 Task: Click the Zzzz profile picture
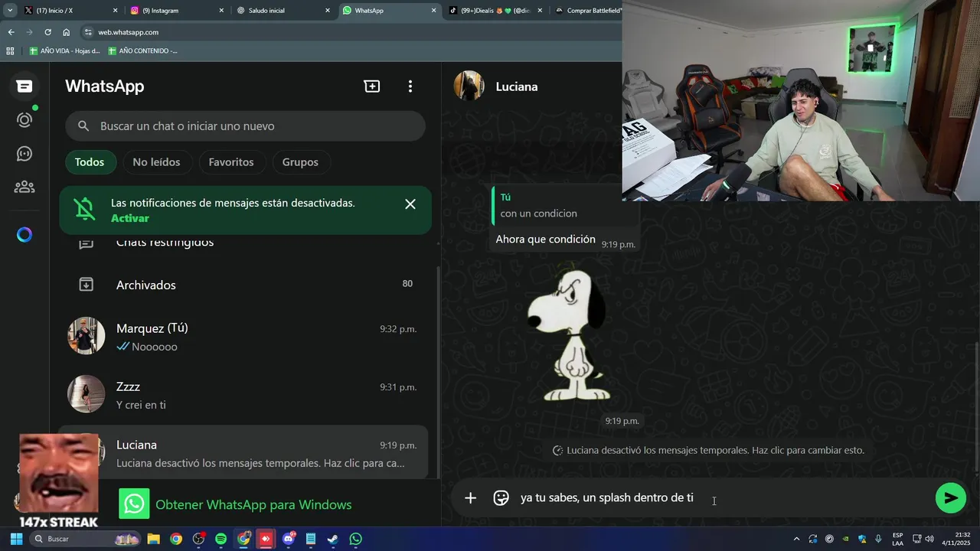click(x=87, y=394)
